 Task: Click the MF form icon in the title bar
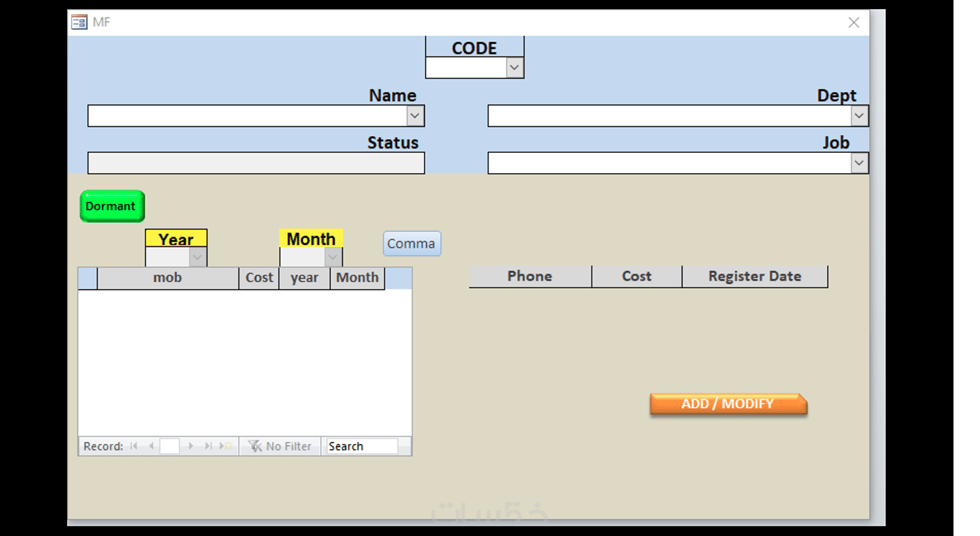point(79,22)
